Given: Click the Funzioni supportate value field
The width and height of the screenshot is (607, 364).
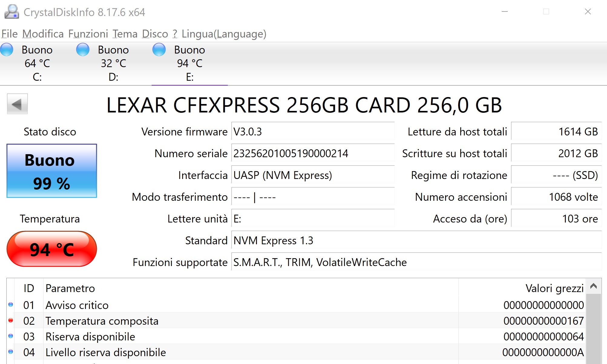Looking at the screenshot, I should [416, 262].
